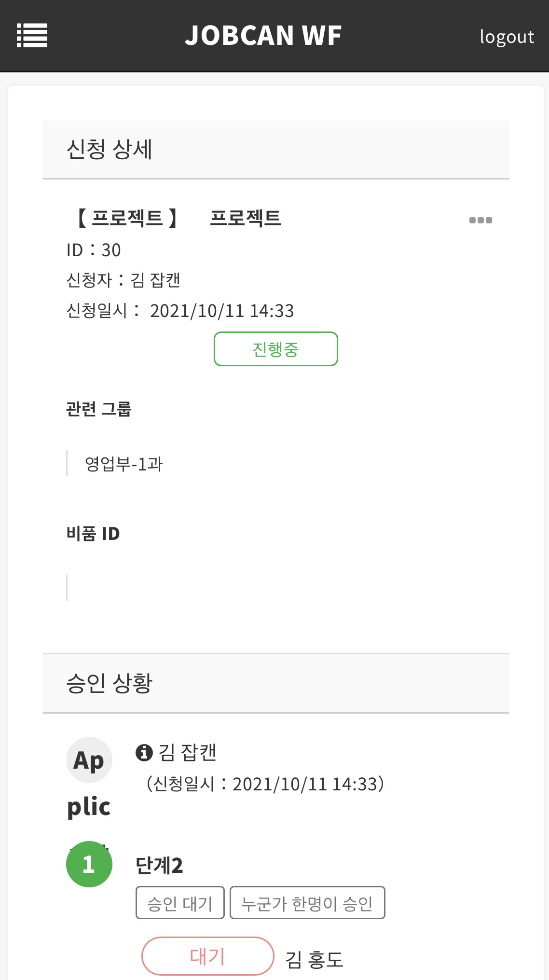Click the applicant name 김 잡캔 in approval status
Image resolution: width=549 pixels, height=980 pixels.
point(187,752)
